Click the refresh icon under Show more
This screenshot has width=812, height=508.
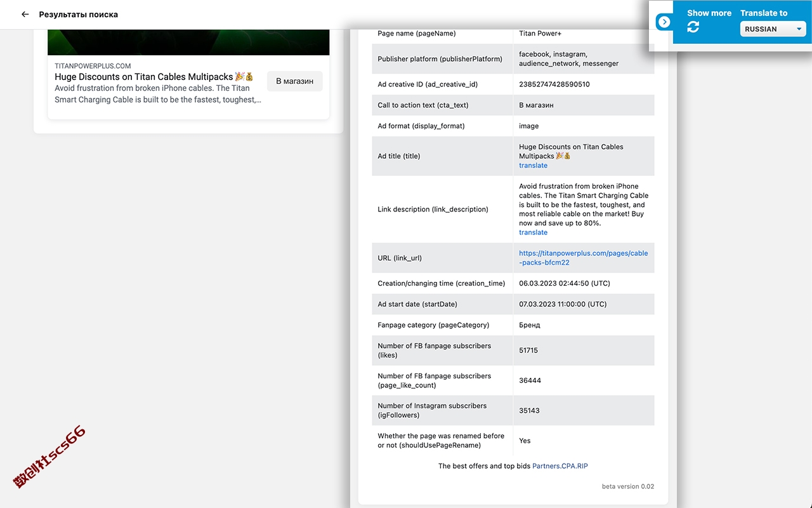[x=693, y=27]
